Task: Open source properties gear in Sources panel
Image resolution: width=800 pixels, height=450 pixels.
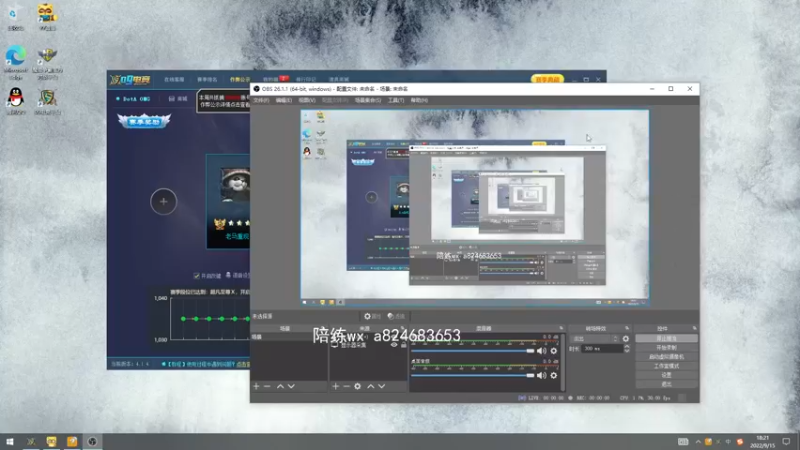Action: click(x=358, y=386)
